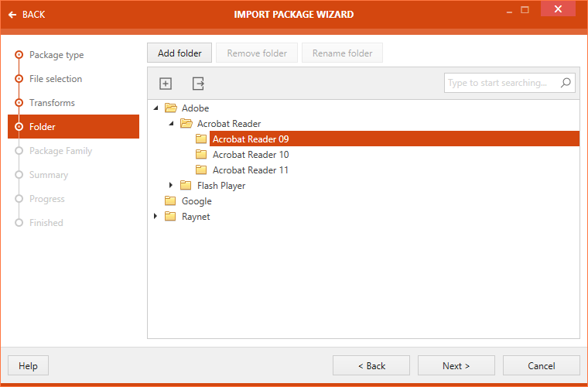Select the Flash Player row
This screenshot has height=387, width=588.
(221, 185)
